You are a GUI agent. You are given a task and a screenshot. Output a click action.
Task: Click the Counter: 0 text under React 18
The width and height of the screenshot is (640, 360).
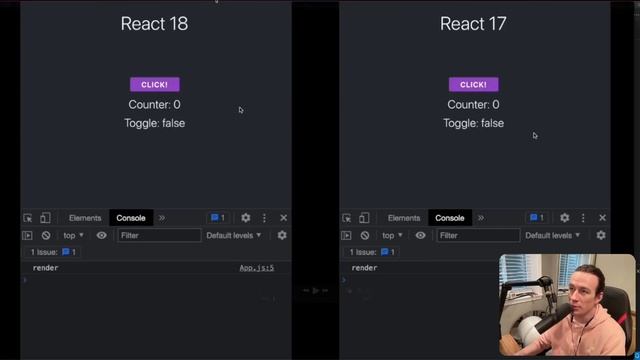[154, 105]
